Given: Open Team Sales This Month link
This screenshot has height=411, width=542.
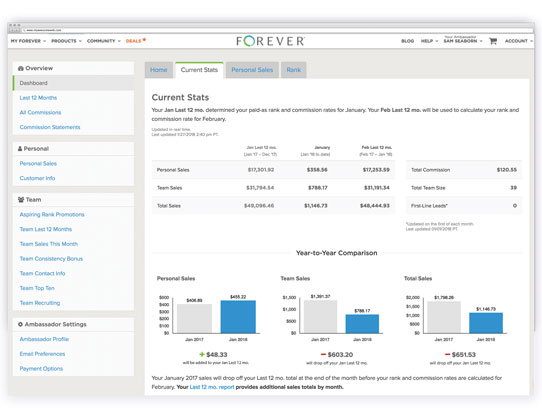Looking at the screenshot, I should (49, 244).
